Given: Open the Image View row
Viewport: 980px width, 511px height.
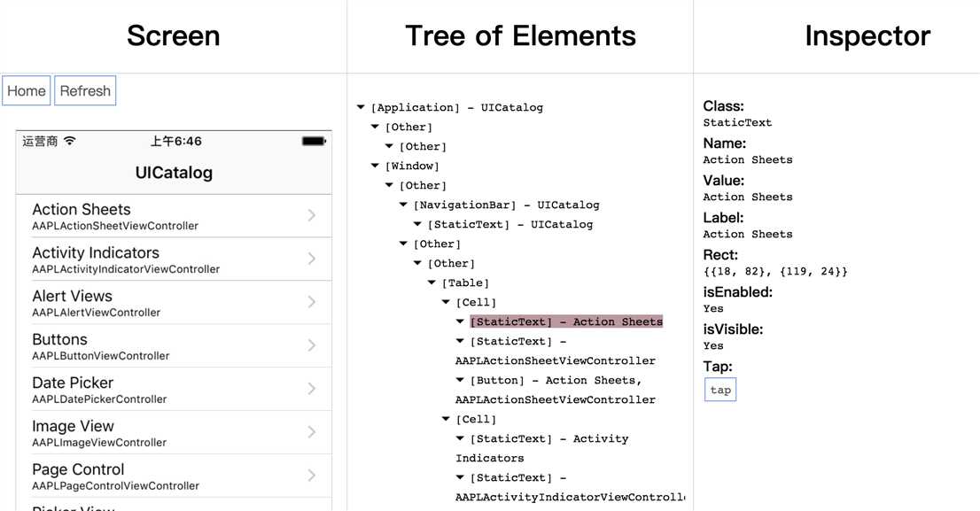Looking at the screenshot, I should pos(174,432).
